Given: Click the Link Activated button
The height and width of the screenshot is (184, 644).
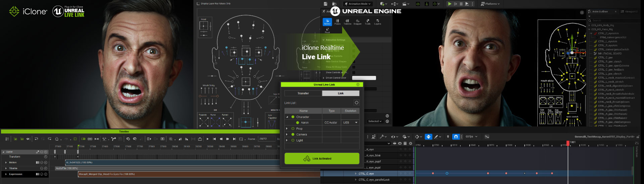Looking at the screenshot, I should [x=322, y=159].
